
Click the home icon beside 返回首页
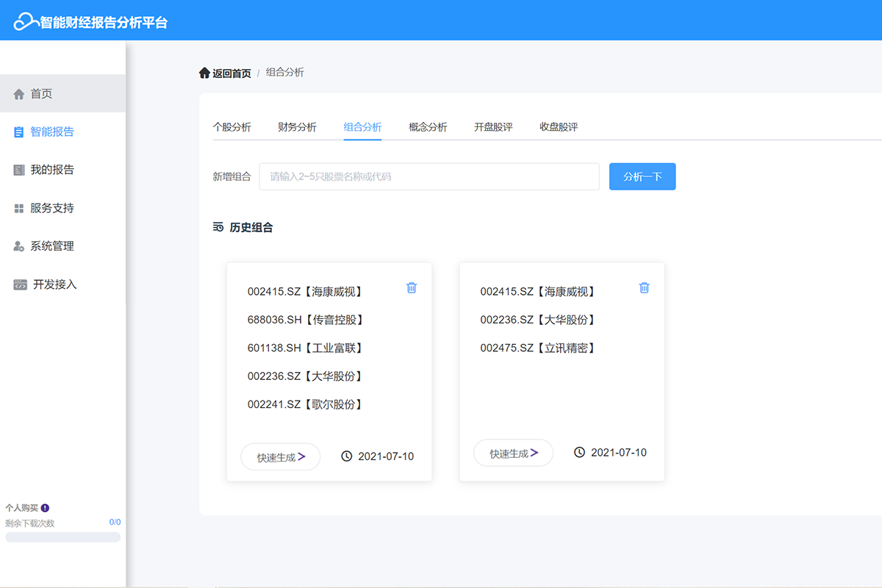204,73
